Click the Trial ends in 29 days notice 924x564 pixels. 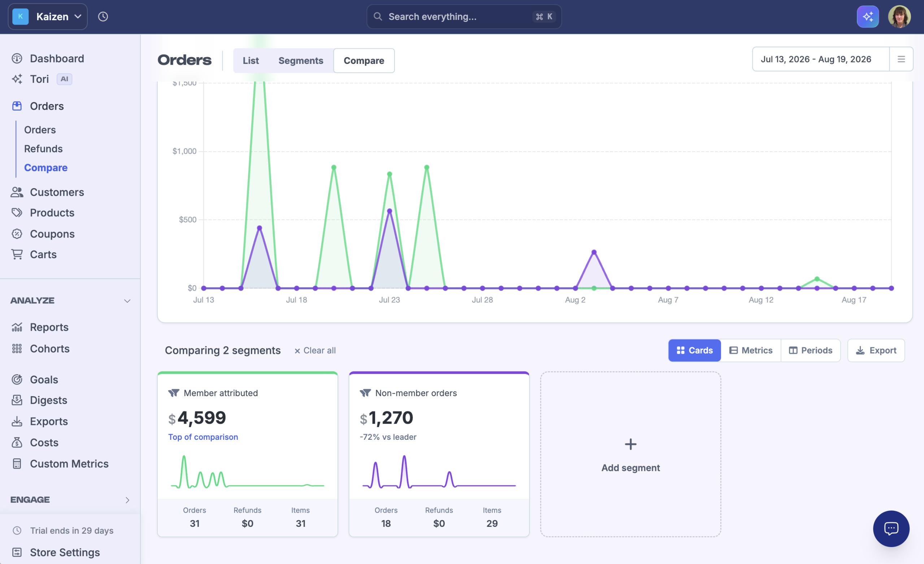[71, 531]
